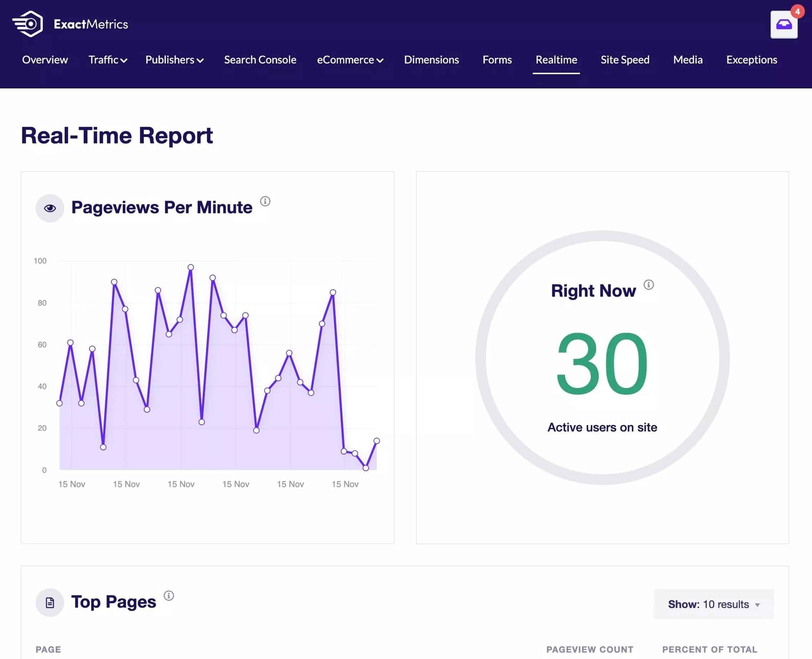This screenshot has height=659, width=812.
Task: Expand the Traffic dropdown menu
Action: 107,60
